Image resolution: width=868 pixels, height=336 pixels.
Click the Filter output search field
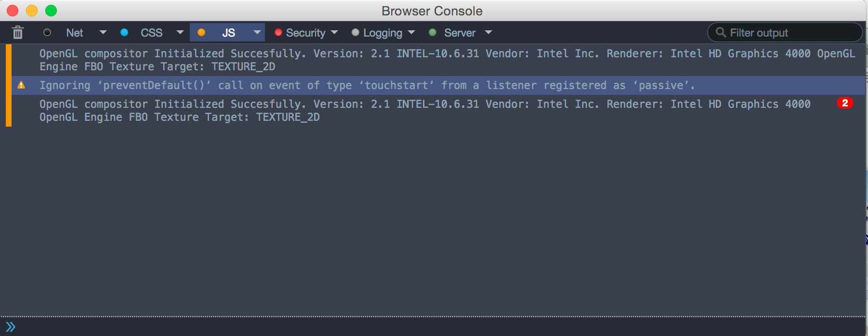click(x=790, y=33)
